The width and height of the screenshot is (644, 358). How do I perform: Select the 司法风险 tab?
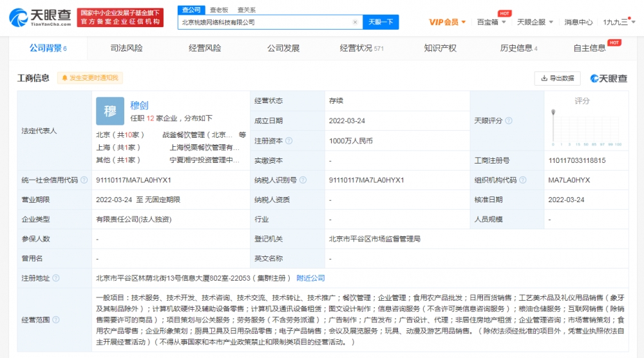coord(126,48)
